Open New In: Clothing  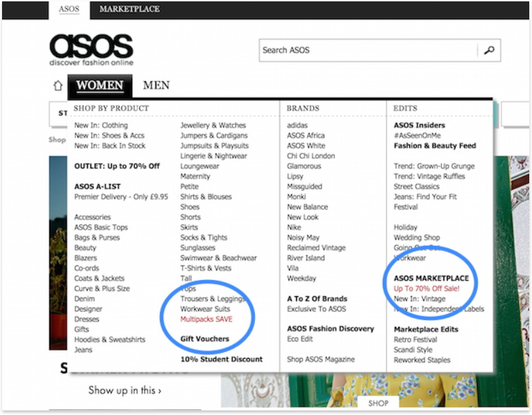coord(101,126)
